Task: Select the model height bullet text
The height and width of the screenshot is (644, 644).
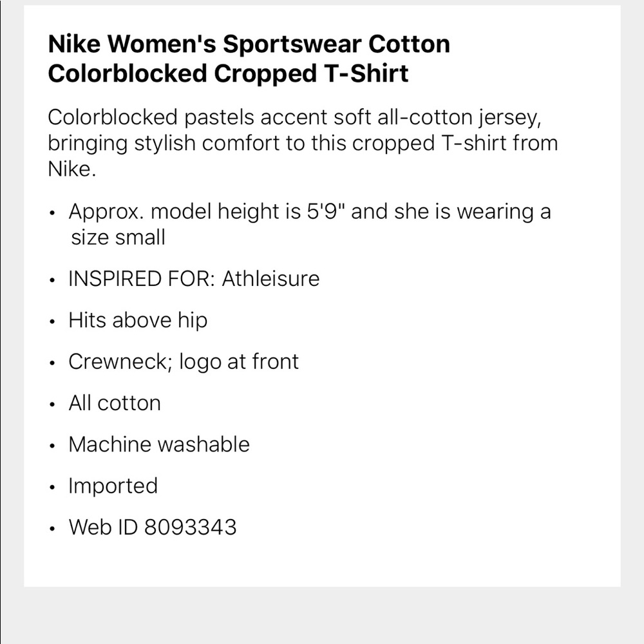Action: 309,212
